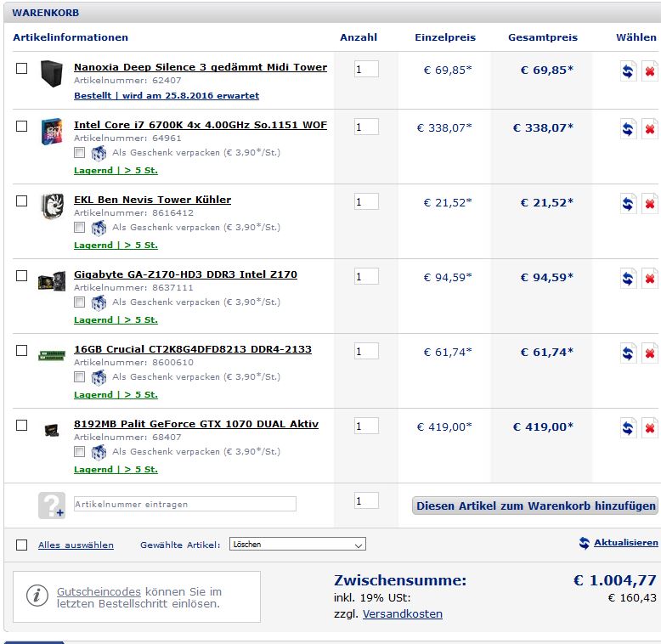Viewport: 661px width, 644px height.
Task: Click Lagernd status under Palit GTX 1070
Action: [116, 470]
